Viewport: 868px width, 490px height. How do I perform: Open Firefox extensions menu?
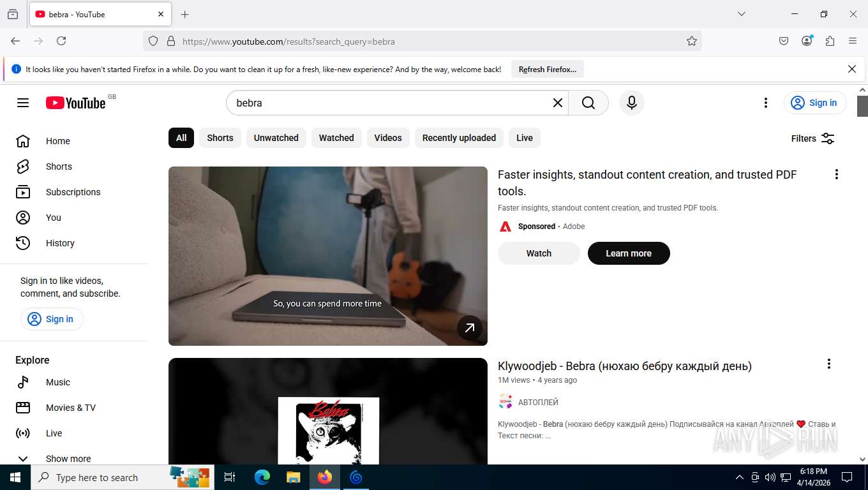pos(830,41)
